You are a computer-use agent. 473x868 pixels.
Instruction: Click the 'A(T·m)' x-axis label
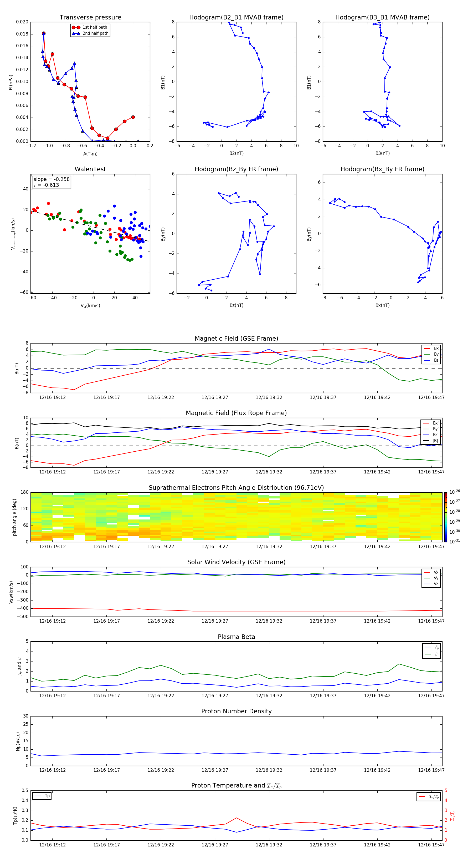tap(90, 154)
